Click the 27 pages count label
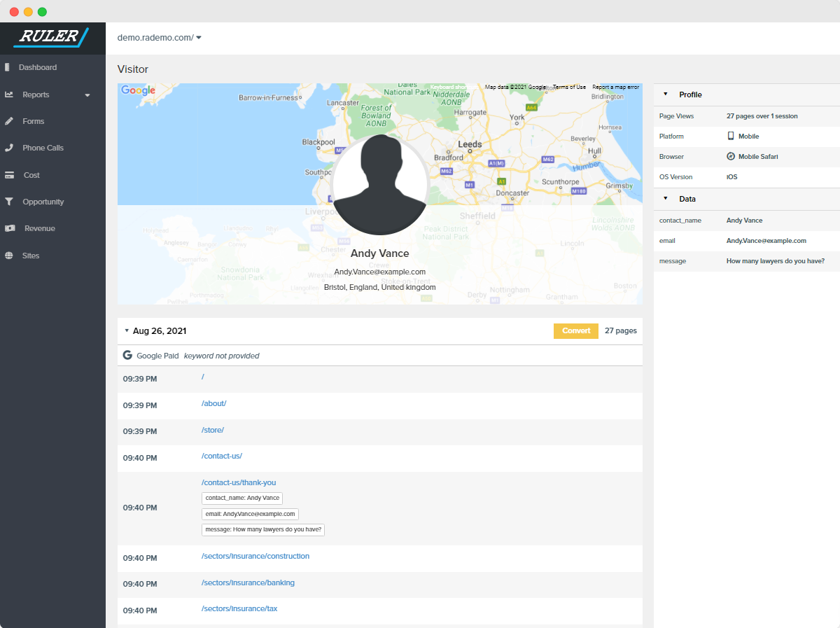 click(621, 330)
